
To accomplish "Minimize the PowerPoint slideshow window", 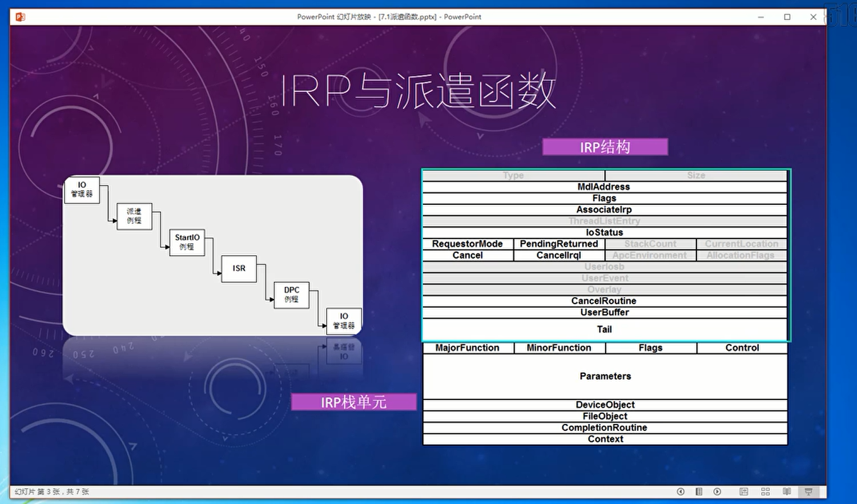I will coord(761,17).
